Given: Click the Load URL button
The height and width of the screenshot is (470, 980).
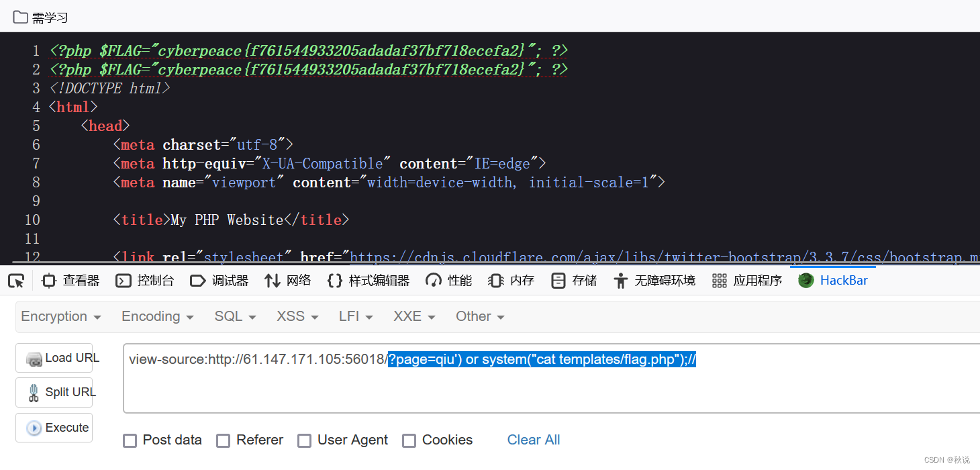Looking at the screenshot, I should tap(54, 358).
